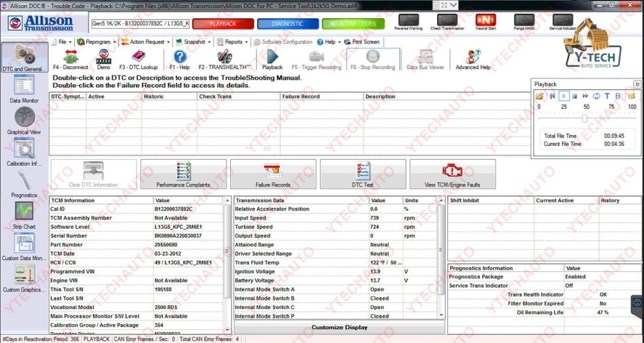Viewport: 644px width, 343px height.
Task: Open F1 - Help from the toolbar
Action: tap(179, 60)
